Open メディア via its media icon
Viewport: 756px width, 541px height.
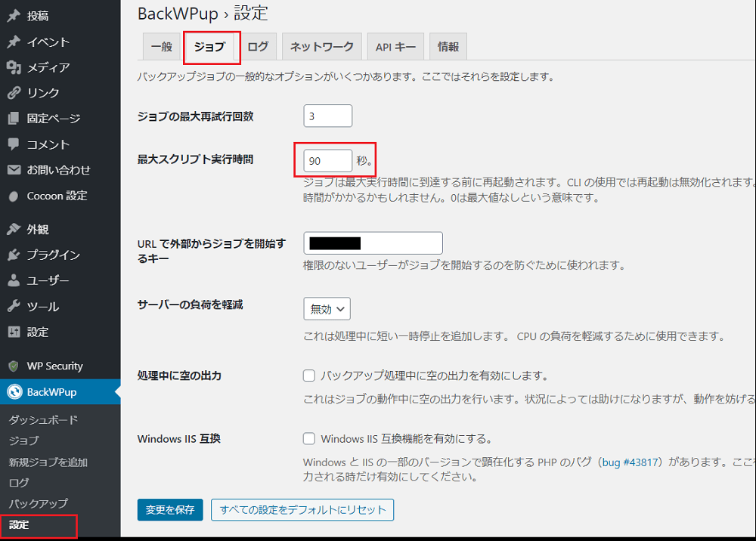click(x=14, y=67)
